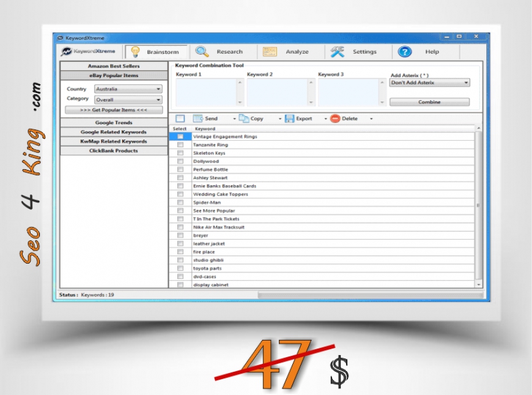The width and height of the screenshot is (532, 395).
Task: Check the Vintage Engagement Rings checkbox
Action: (x=180, y=136)
